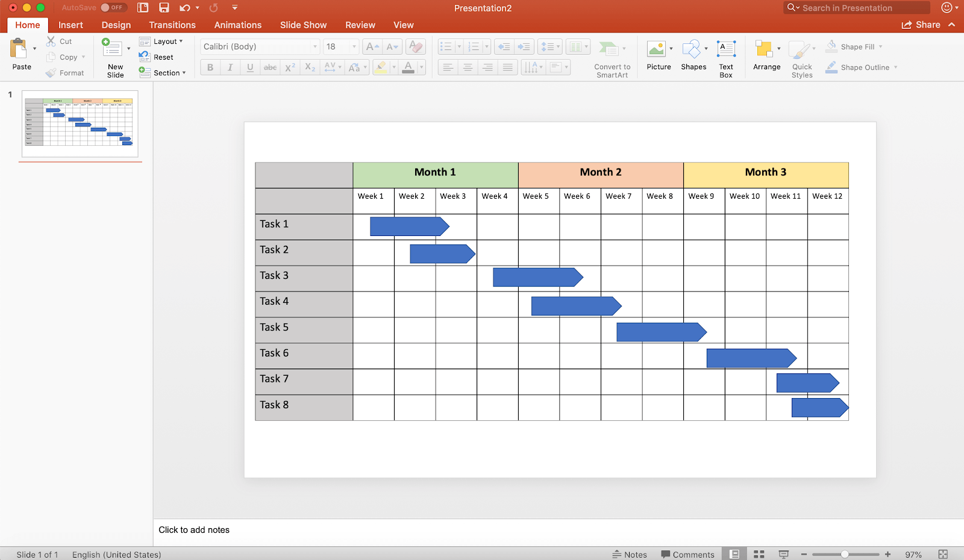The image size is (964, 560).
Task: Select the slide 1 thumbnail
Action: click(x=80, y=123)
